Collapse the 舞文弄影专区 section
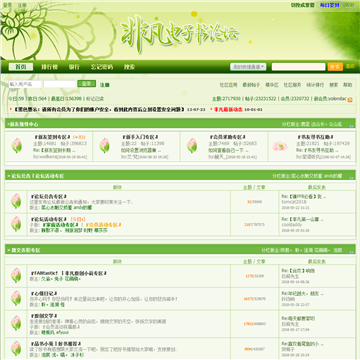 351,252
